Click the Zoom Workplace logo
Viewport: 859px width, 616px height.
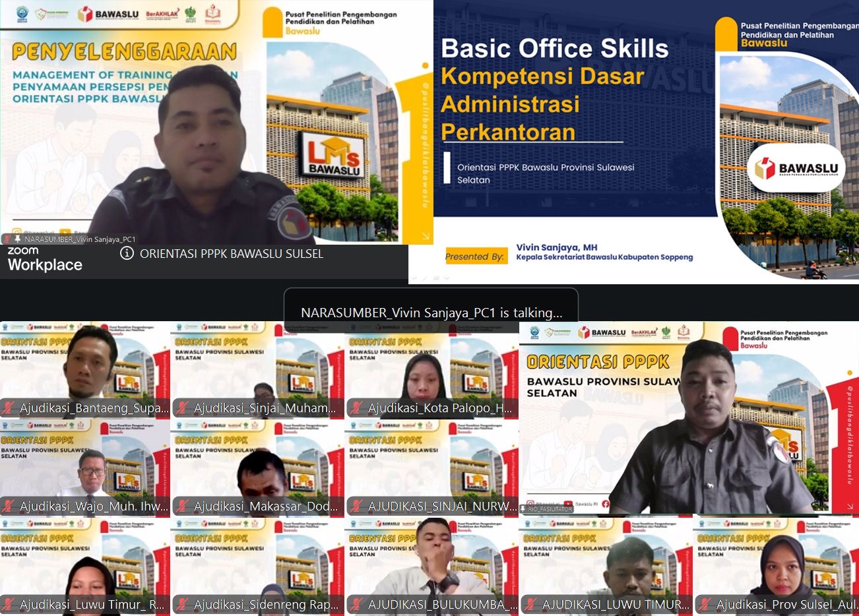click(x=45, y=260)
